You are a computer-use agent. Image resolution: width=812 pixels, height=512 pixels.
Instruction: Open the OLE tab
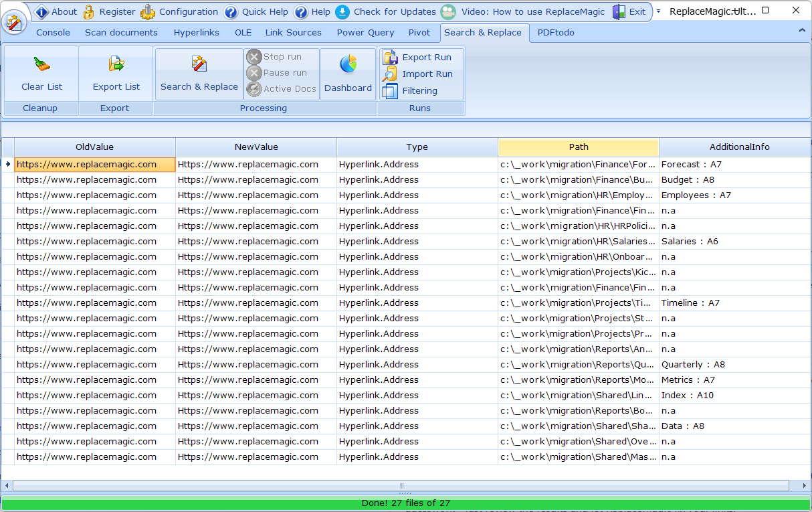point(243,32)
